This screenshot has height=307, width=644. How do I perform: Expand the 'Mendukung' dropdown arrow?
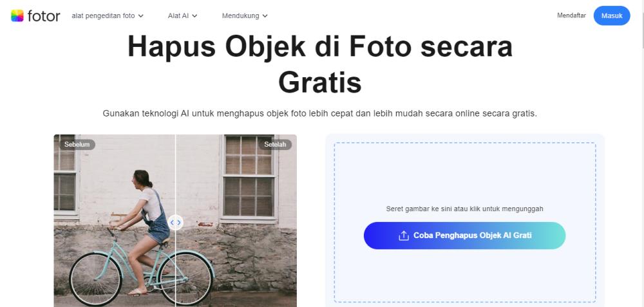coord(265,16)
